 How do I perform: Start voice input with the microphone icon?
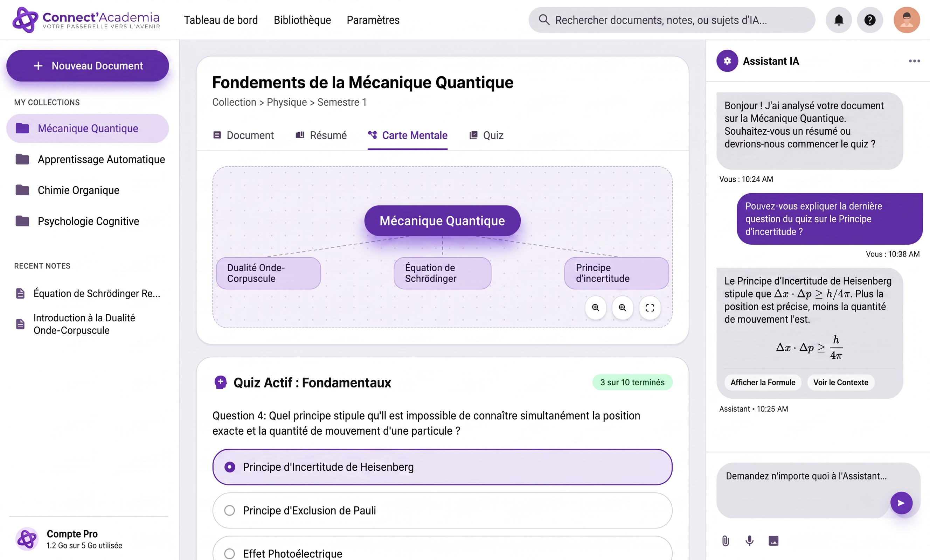(750, 541)
